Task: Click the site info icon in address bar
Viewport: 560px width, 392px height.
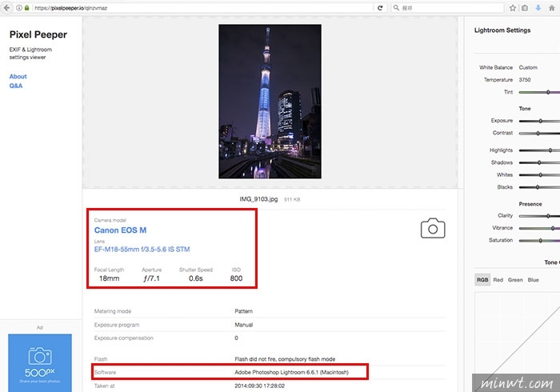Action: click(19, 7)
